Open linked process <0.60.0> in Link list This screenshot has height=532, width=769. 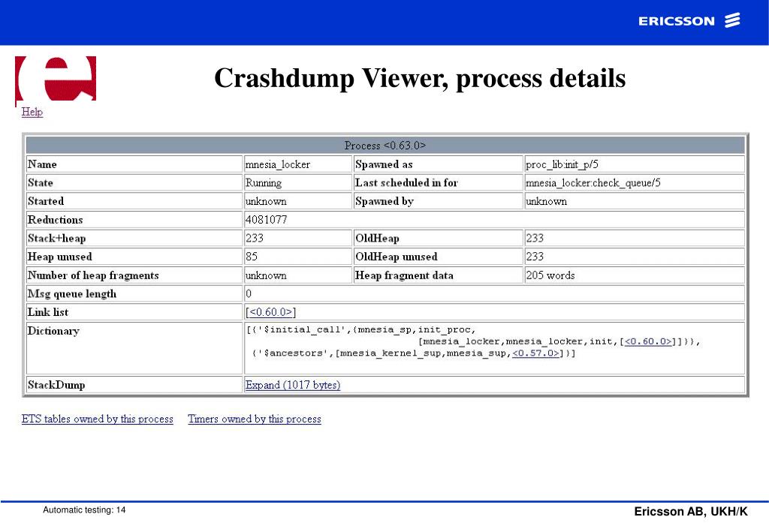tap(270, 312)
